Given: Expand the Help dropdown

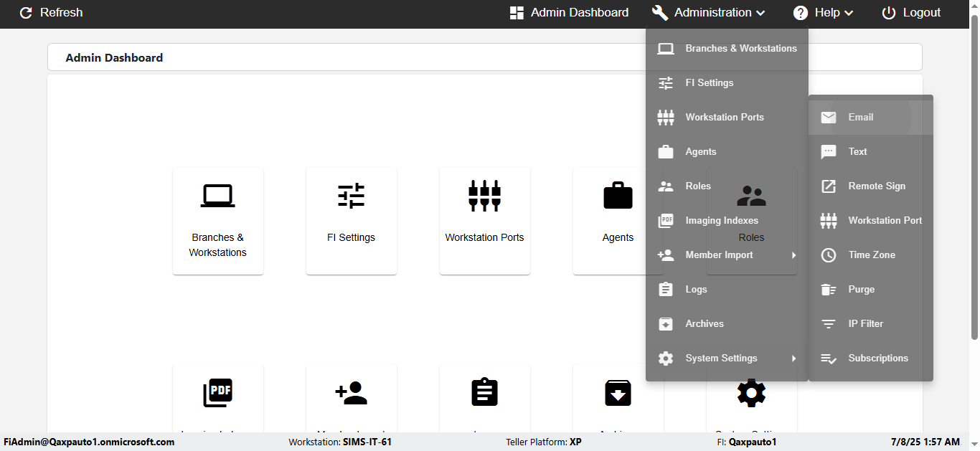Looking at the screenshot, I should coord(823,13).
